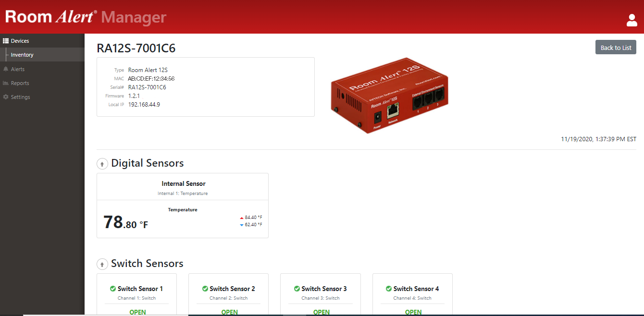The width and height of the screenshot is (644, 316).
Task: Click the blue low-temperature arrow beside 62.40 °F
Action: [242, 225]
